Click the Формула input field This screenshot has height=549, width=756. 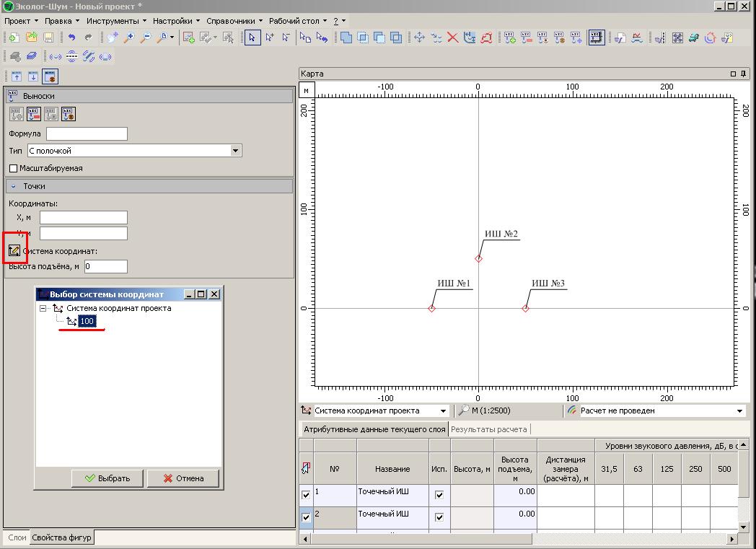point(87,133)
